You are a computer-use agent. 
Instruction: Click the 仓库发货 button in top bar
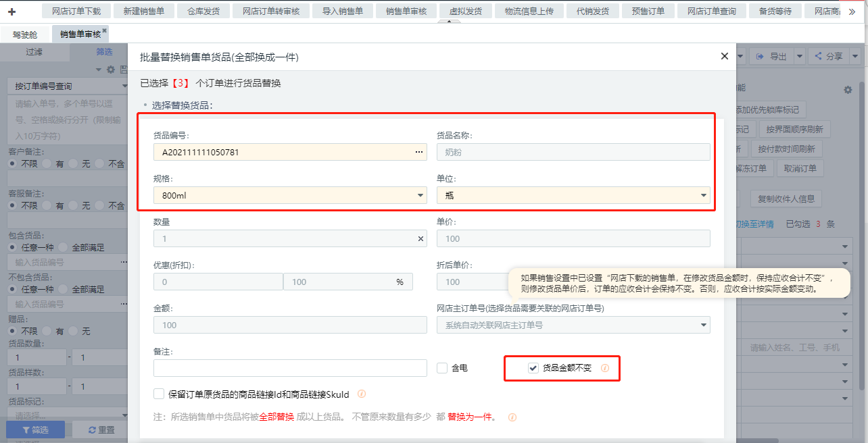(x=203, y=11)
